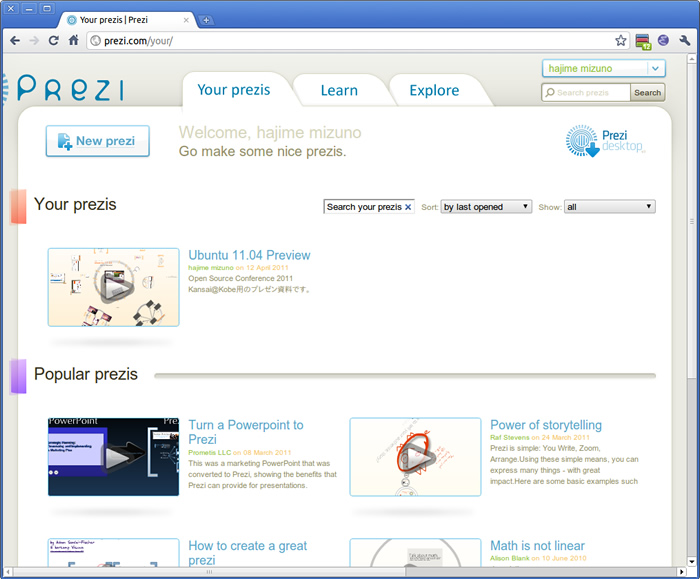Click Prometis LLC author link

pyautogui.click(x=209, y=452)
